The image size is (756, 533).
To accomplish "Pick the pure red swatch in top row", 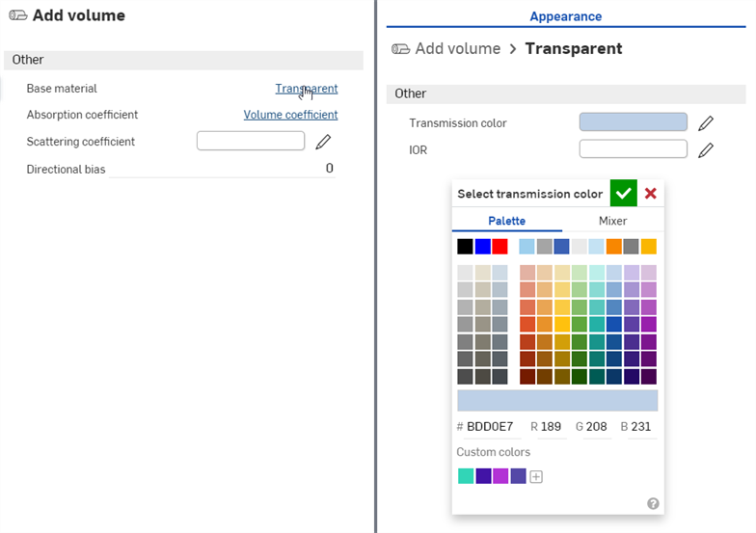I will 499,247.
